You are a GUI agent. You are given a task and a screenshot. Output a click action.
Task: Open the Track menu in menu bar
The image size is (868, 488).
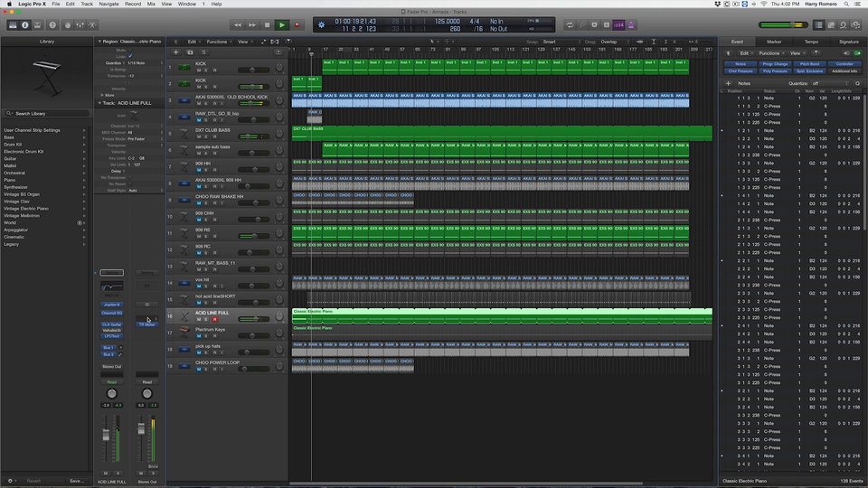87,4
